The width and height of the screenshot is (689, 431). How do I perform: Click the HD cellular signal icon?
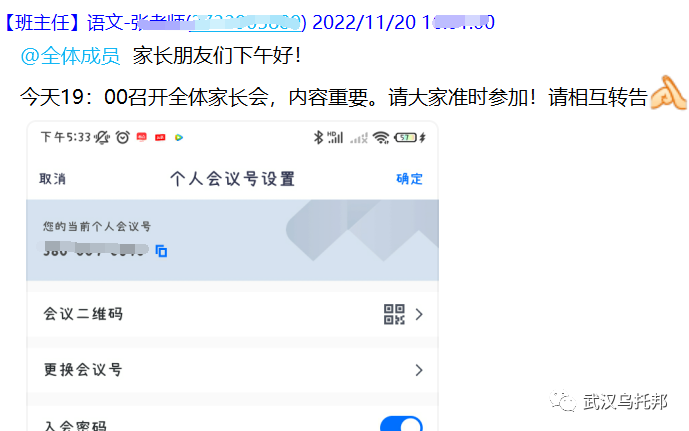pyautogui.click(x=335, y=138)
